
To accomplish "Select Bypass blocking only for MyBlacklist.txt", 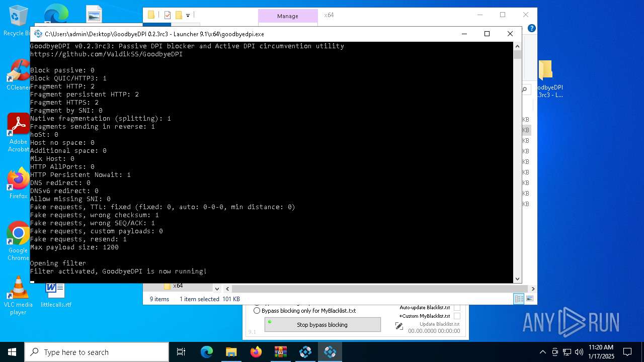I will point(305,311).
